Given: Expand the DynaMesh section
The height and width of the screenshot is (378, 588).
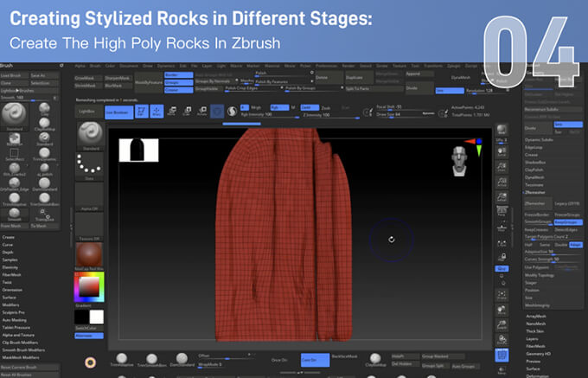Looking at the screenshot, I should (x=534, y=177).
